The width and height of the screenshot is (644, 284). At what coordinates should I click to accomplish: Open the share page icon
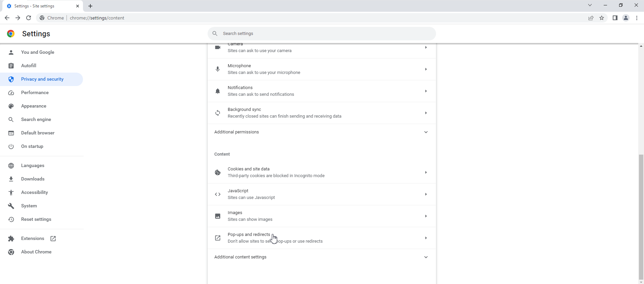(591, 18)
